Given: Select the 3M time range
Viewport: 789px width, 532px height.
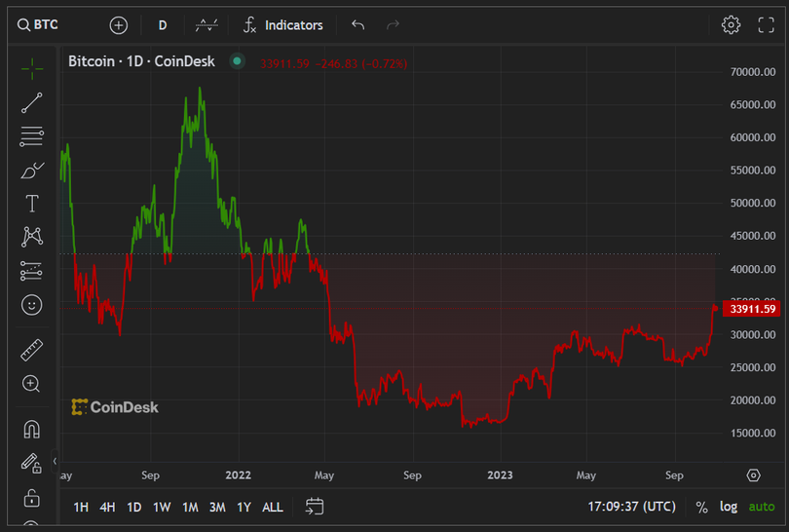Looking at the screenshot, I should point(217,507).
